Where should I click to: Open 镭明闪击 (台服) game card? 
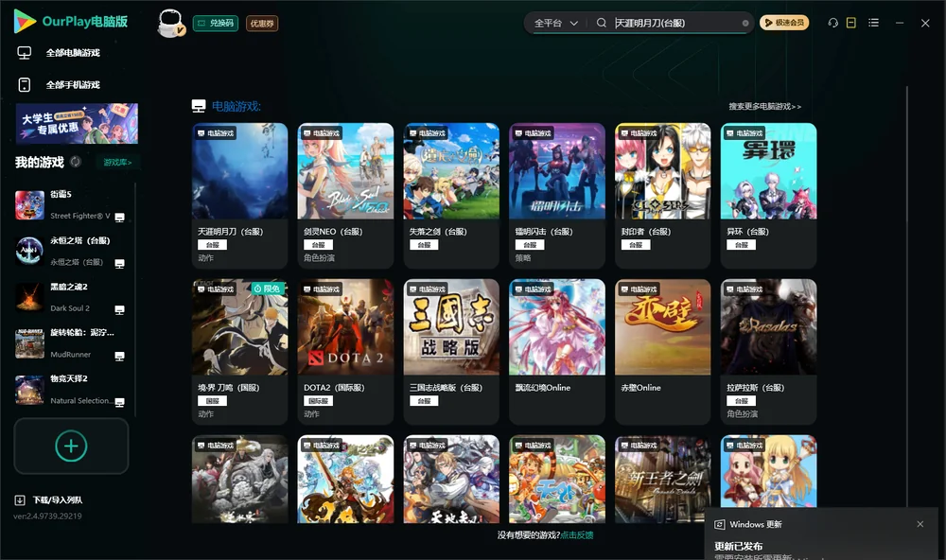pyautogui.click(x=557, y=196)
